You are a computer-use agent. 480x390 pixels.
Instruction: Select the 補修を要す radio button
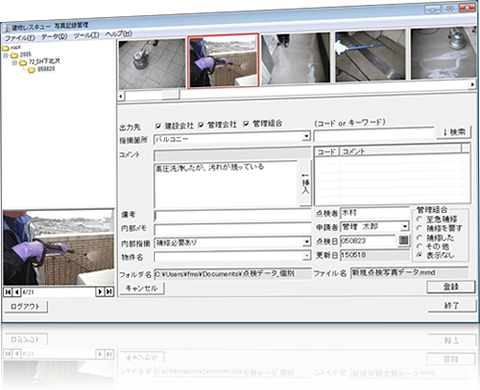point(420,228)
